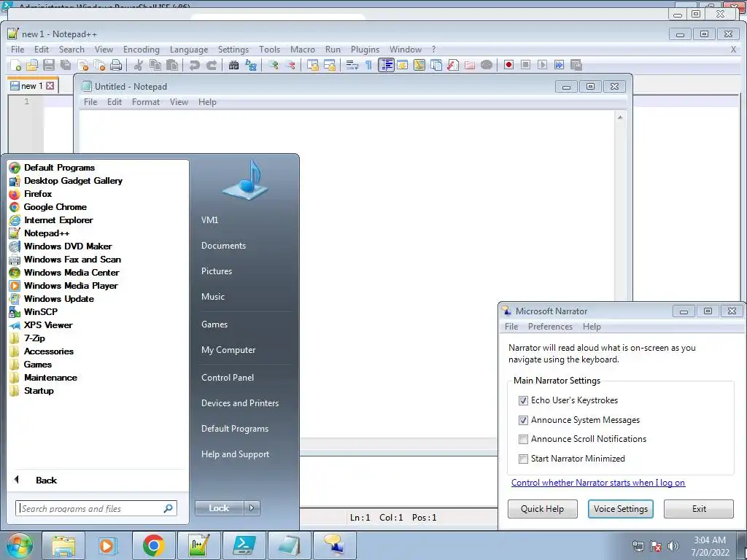Toggle Show All Characters pilcrow icon
Viewport: 747px width, 560px height.
tap(368, 65)
